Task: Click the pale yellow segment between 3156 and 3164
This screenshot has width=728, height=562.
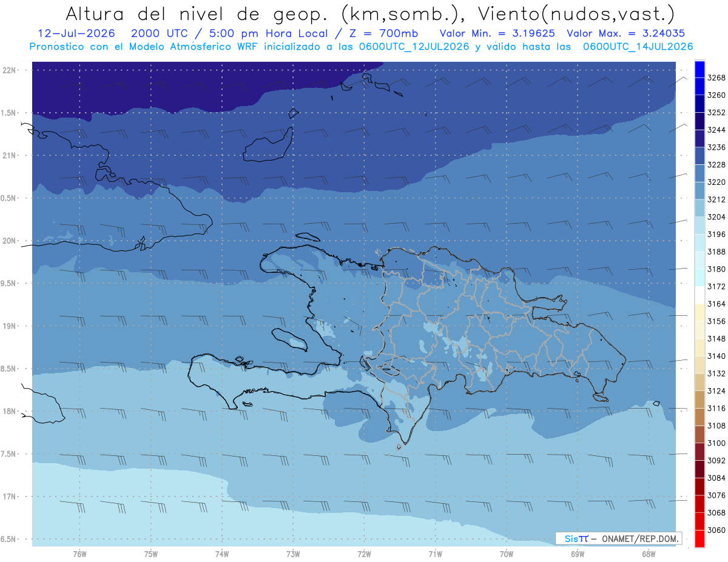Action: click(699, 313)
